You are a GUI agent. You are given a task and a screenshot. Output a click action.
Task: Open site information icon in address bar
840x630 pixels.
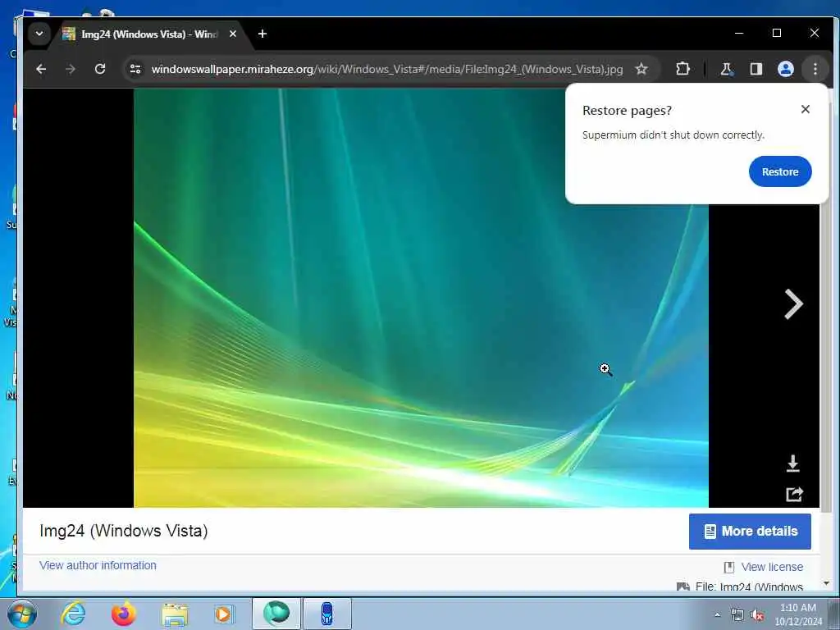pos(135,69)
